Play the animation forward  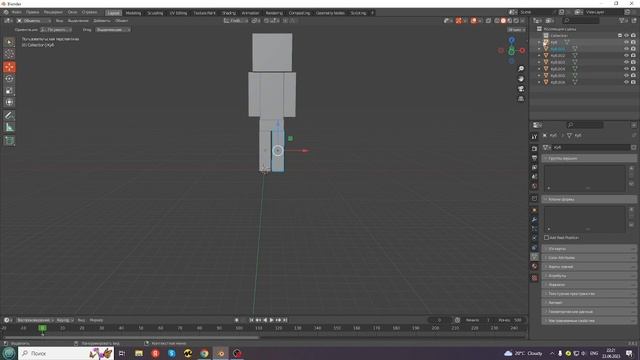[x=272, y=320]
